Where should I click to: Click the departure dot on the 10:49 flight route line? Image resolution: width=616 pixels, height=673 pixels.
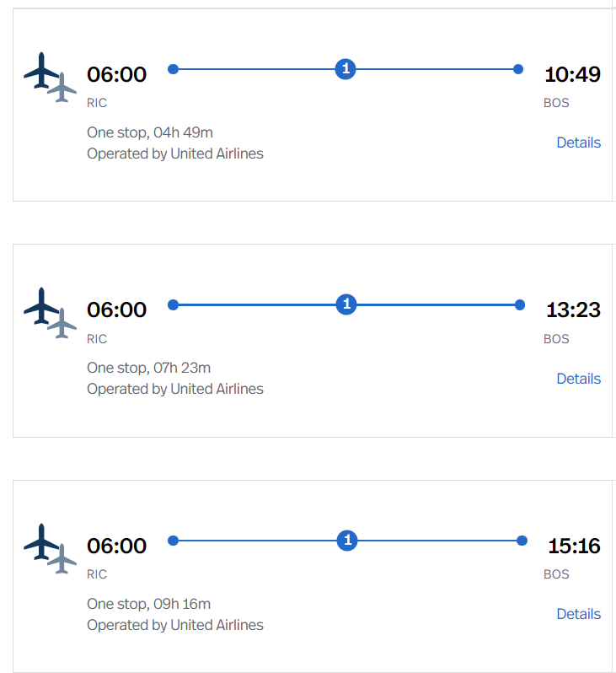174,69
